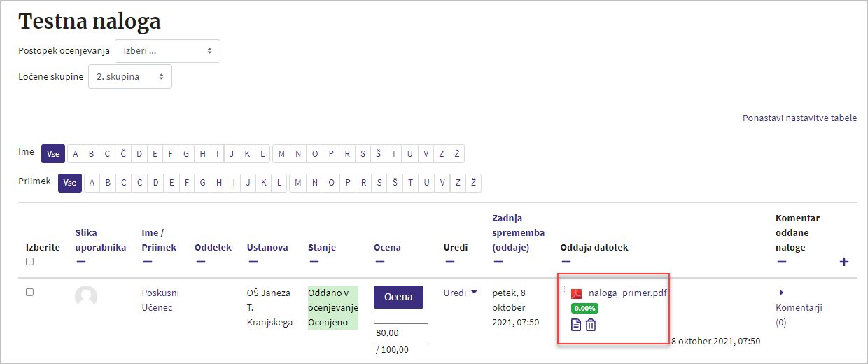Image resolution: width=868 pixels, height=364 pixels.
Task: Collapse the Uredi column
Action: tap(449, 262)
